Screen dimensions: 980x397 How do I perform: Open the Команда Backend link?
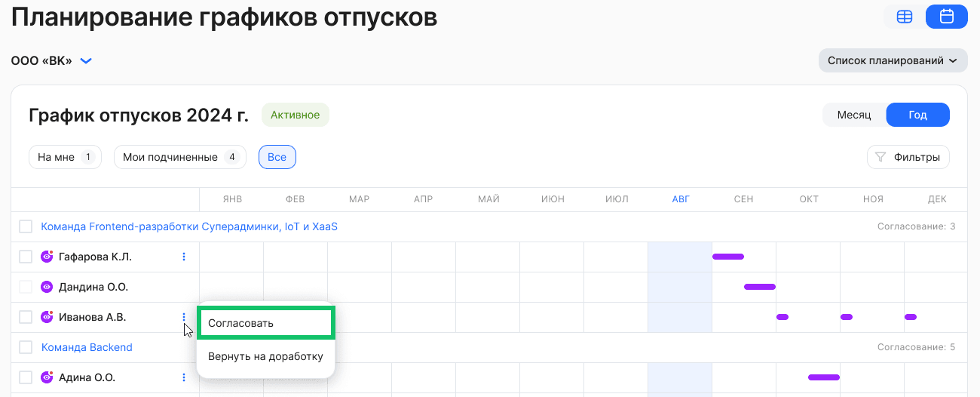[87, 347]
